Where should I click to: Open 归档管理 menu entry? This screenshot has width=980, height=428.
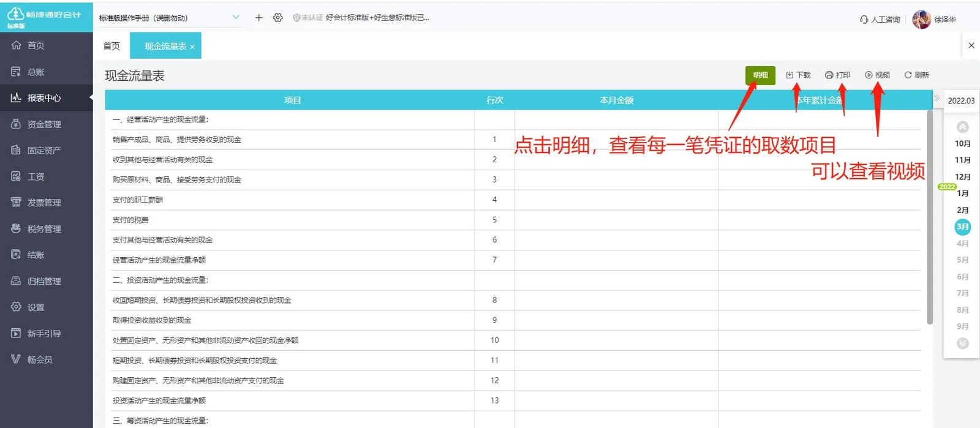click(x=47, y=281)
